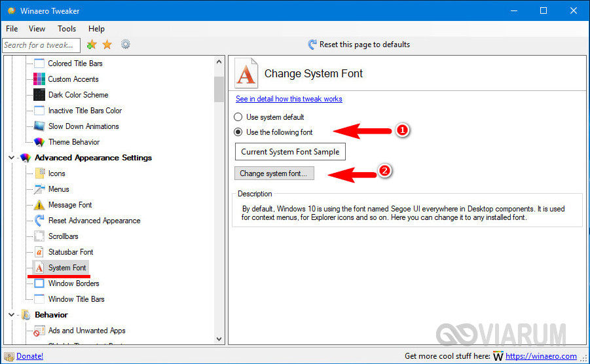The width and height of the screenshot is (590, 364).
Task: Click the Menus tweak icon
Action: 39,189
